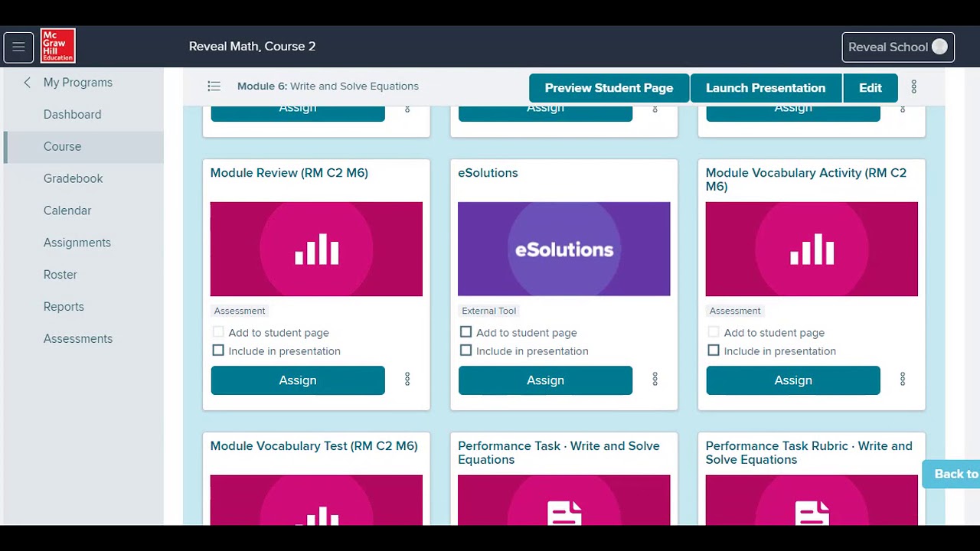Click bar chart icon on Module Vocabulary Test
Viewport: 980px width, 551px height.
[x=316, y=516]
